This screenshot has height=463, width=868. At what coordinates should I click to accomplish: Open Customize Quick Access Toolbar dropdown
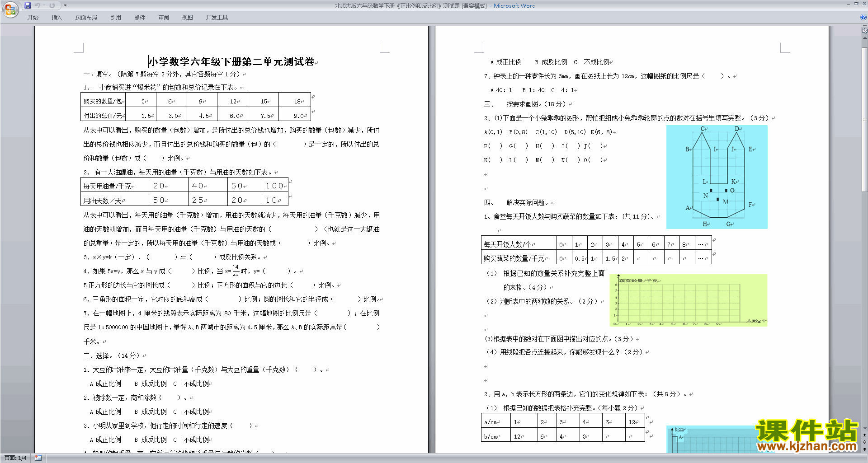65,5
